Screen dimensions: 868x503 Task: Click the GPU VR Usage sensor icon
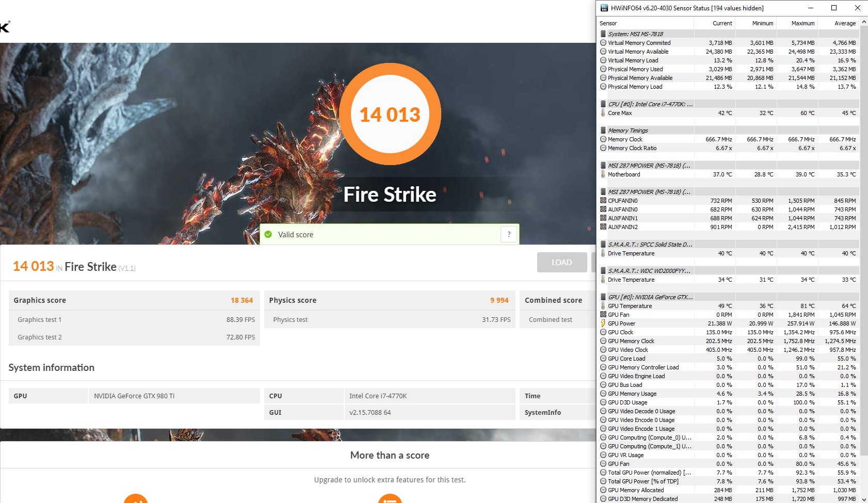[603, 455]
